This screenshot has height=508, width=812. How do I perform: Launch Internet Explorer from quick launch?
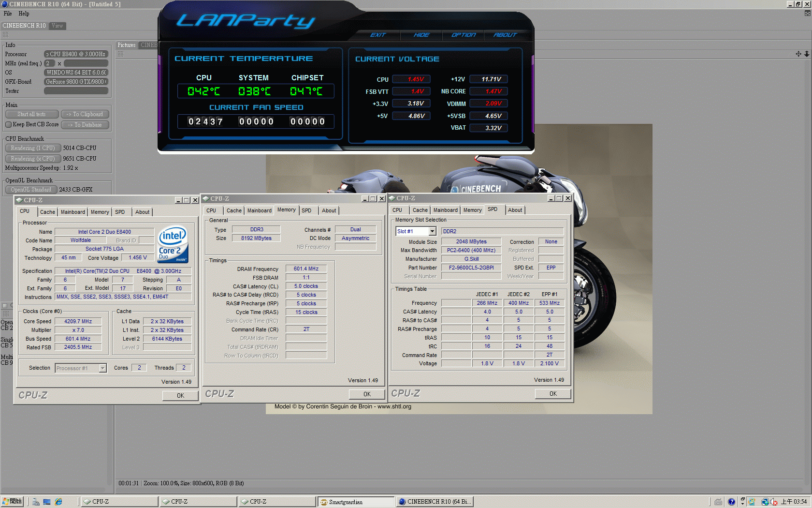point(58,502)
